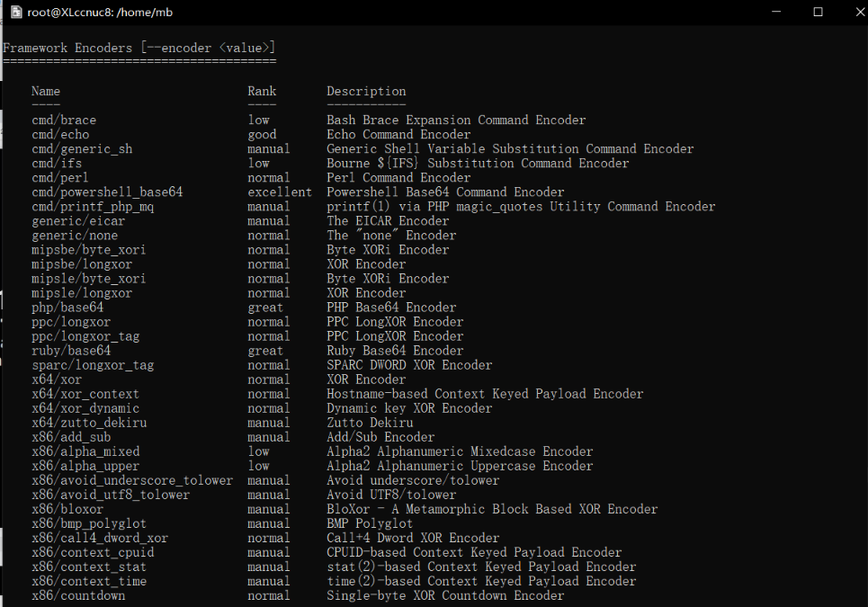Click the 'The EICAR Encoder' description
Image resolution: width=868 pixels, height=607 pixels.
click(x=388, y=221)
